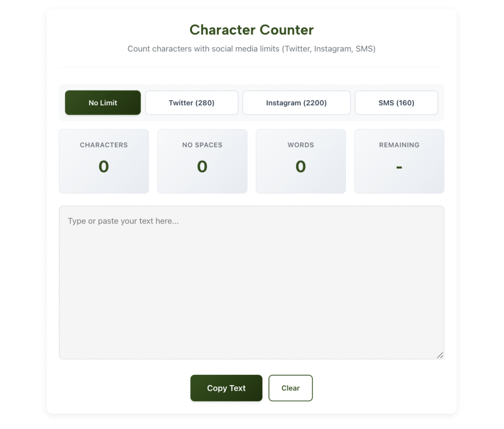
Task: Select the Instagram (2200) character limit
Action: coord(296,102)
